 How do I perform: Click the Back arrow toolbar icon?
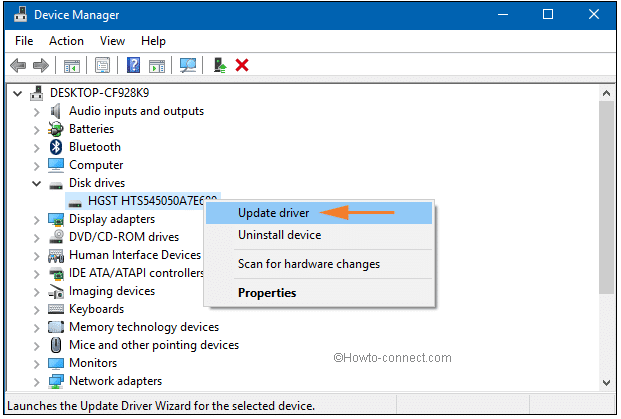18,66
